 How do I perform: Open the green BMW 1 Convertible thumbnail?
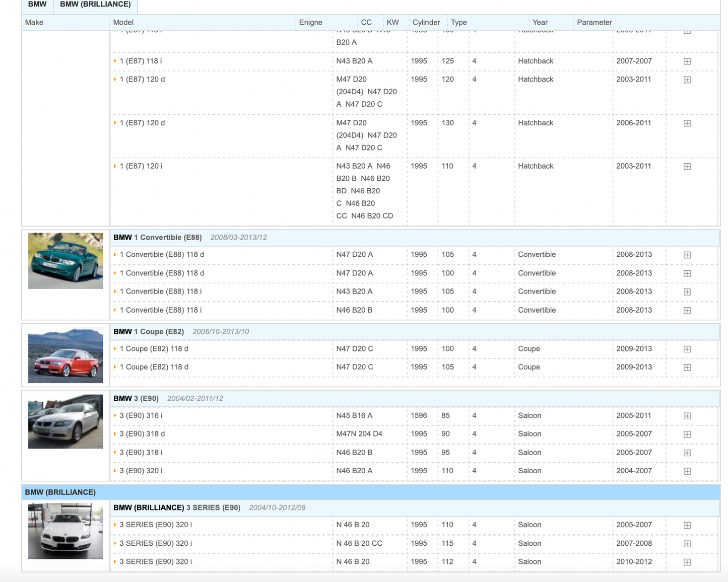65,261
